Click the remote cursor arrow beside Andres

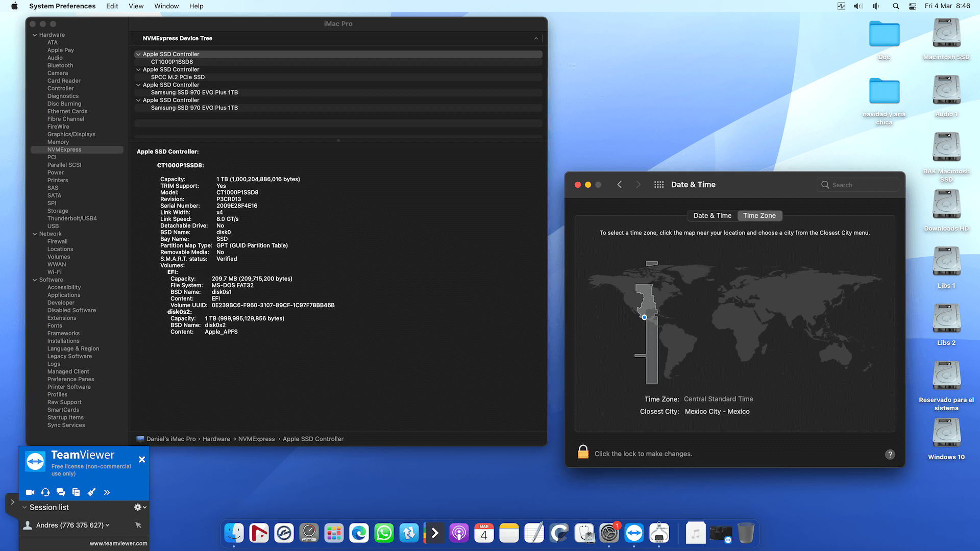(x=138, y=525)
